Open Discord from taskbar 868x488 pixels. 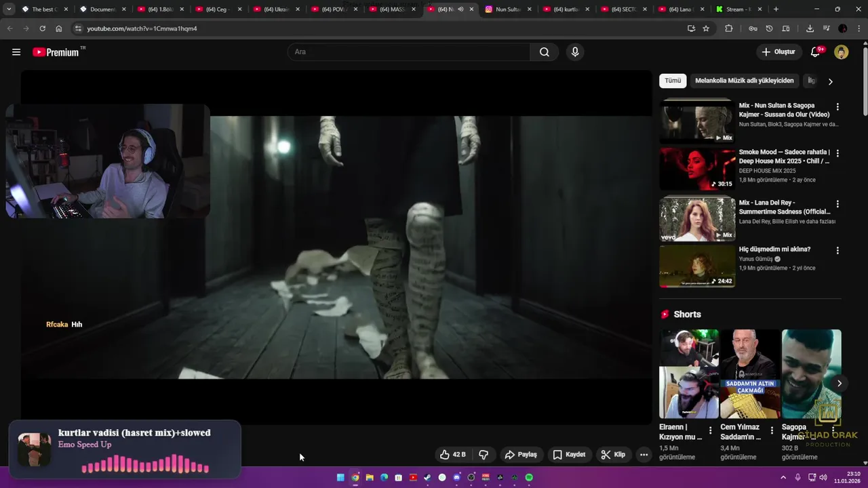(456, 477)
